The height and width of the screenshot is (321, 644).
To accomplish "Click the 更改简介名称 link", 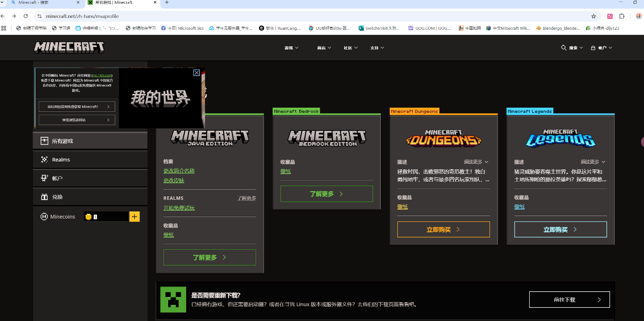I will click(x=179, y=171).
